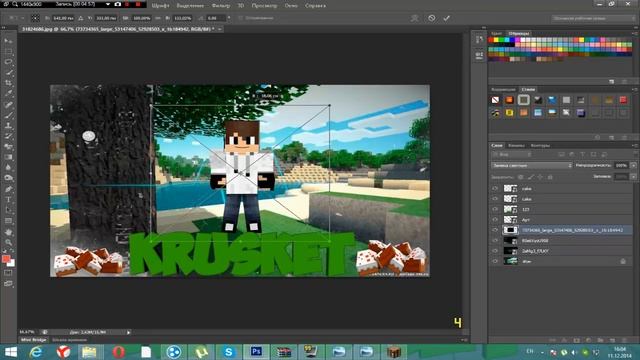Open the Просмотр menu
This screenshot has width=640, height=360.
click(264, 6)
